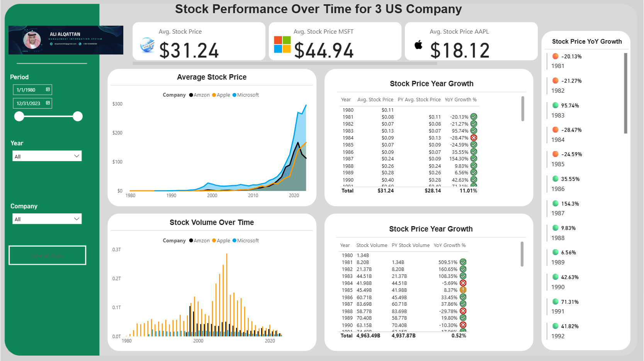644x361 pixels.
Task: Click the green dot next to 95.74% in the YoY list
Action: [x=556, y=105]
